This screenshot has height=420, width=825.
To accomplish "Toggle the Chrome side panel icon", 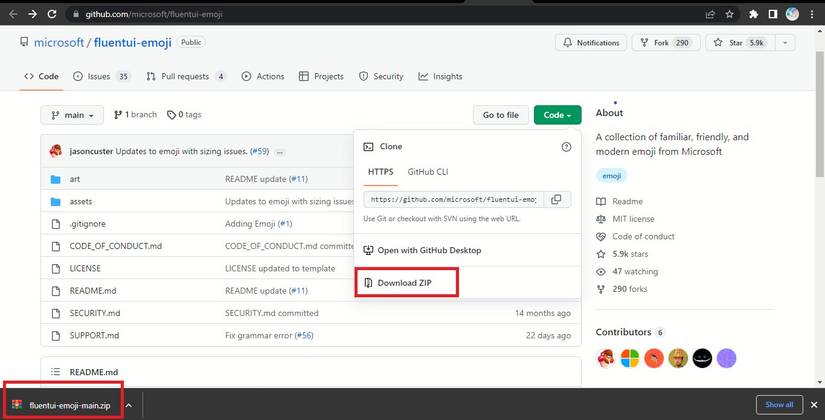I will click(772, 14).
